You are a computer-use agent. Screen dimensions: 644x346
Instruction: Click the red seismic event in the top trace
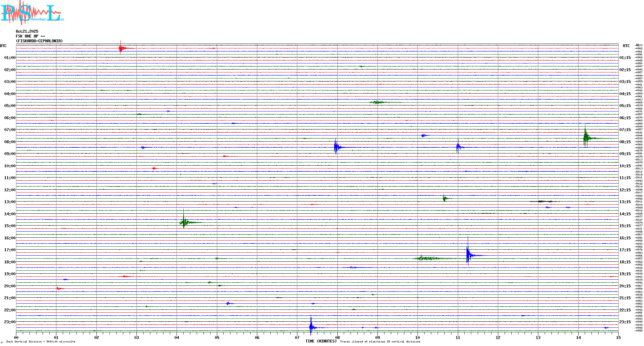(121, 48)
